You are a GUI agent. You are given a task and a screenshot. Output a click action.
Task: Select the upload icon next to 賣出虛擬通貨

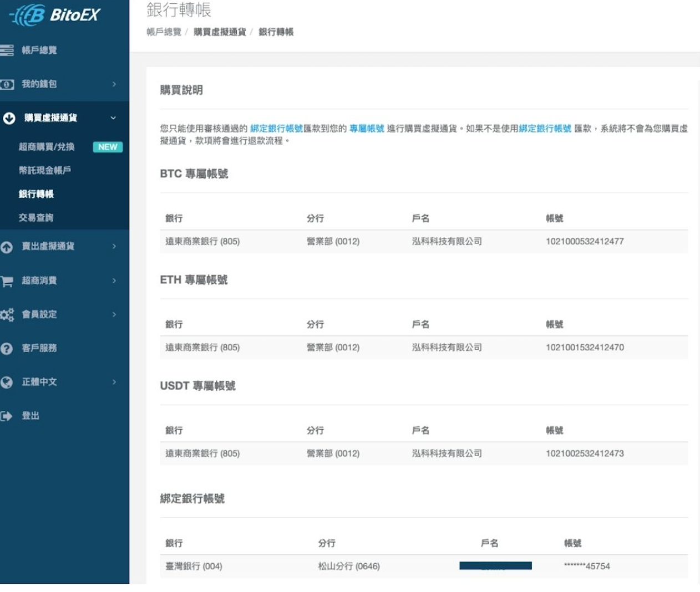[7, 247]
